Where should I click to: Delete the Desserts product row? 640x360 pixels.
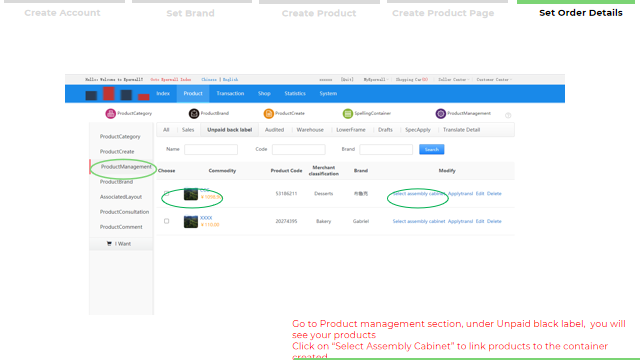pos(494,193)
